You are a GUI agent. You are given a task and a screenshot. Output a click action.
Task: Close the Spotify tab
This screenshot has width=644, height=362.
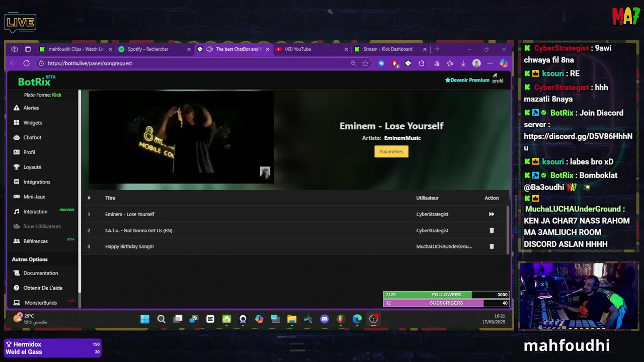coord(189,49)
